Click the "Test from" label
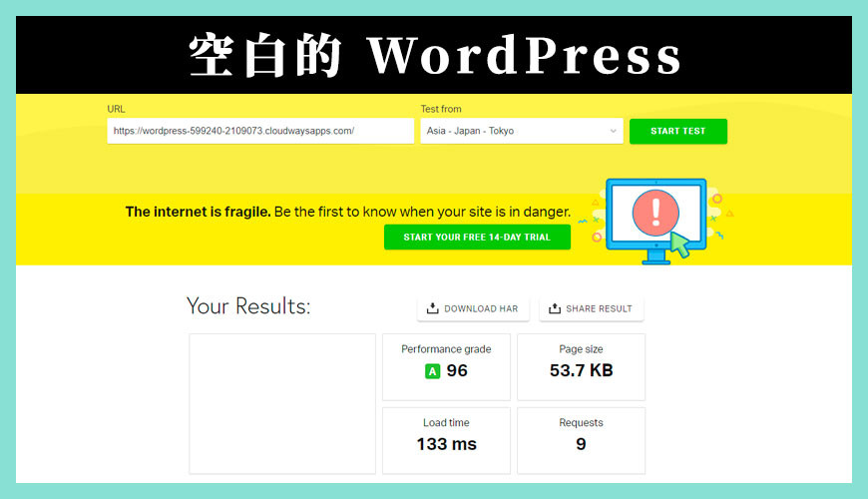The height and width of the screenshot is (499, 868). click(441, 109)
